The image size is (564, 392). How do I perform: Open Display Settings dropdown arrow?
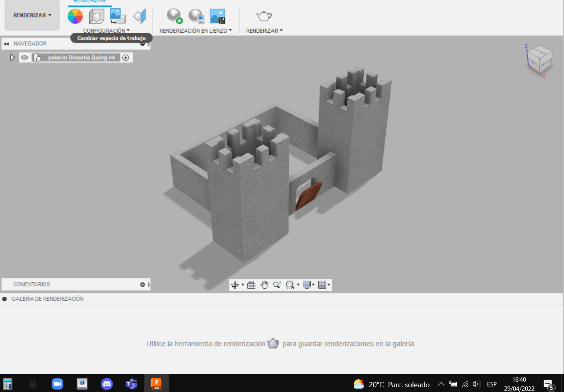tap(314, 285)
